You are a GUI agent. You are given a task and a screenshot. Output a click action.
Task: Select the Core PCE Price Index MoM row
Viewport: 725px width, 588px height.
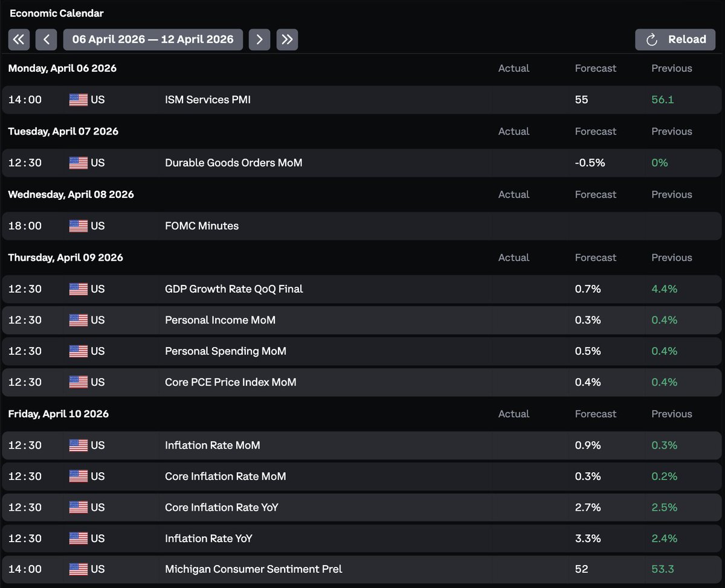tap(230, 382)
